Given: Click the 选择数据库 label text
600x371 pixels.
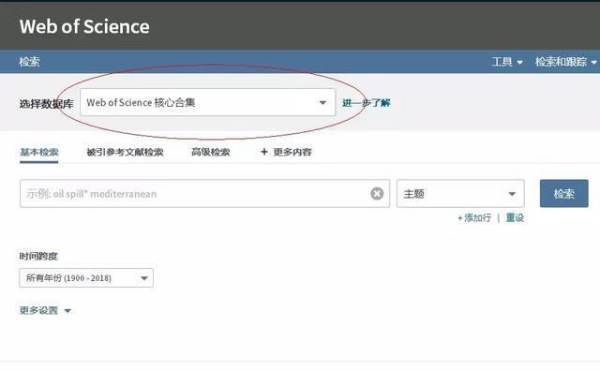Looking at the screenshot, I should pos(46,104).
